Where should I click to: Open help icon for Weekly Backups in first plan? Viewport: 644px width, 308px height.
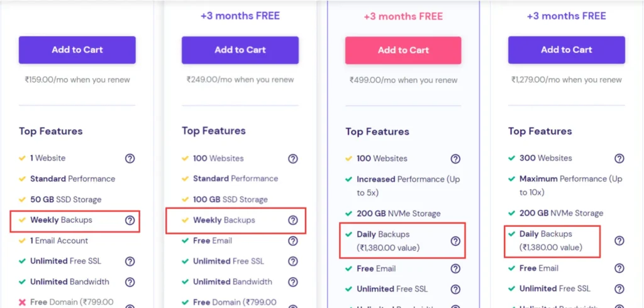[130, 220]
